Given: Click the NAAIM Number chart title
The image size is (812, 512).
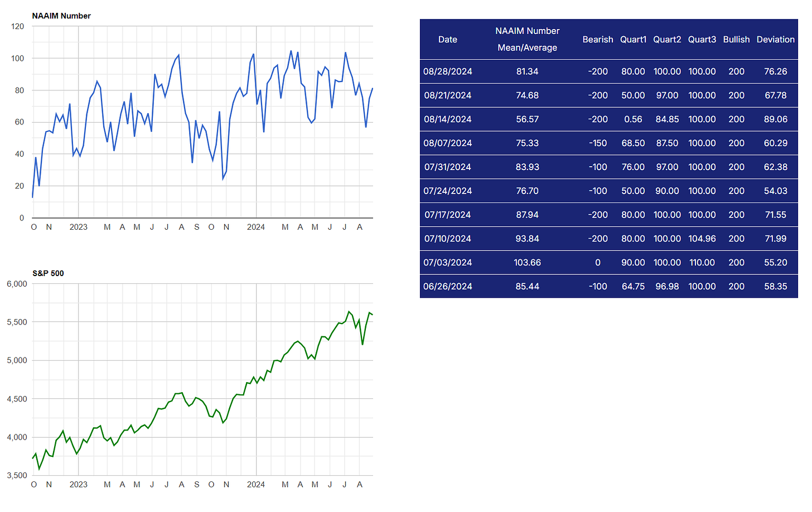Looking at the screenshot, I should point(61,16).
